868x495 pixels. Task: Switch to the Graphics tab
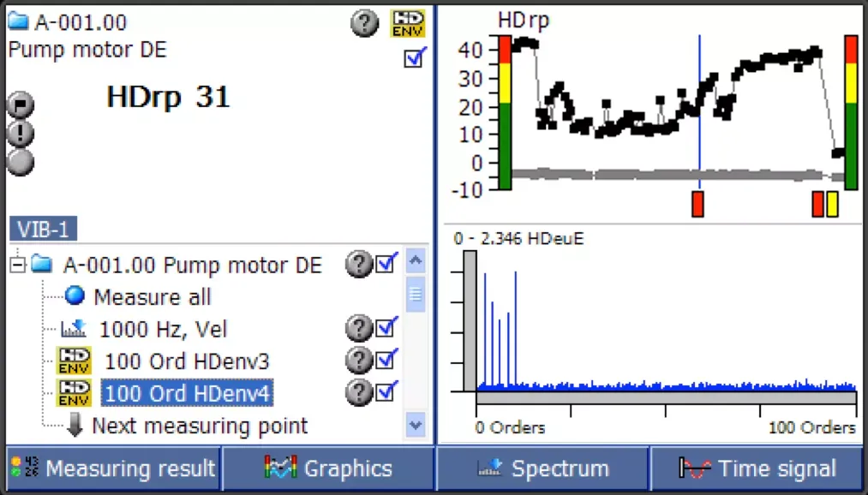tap(328, 468)
